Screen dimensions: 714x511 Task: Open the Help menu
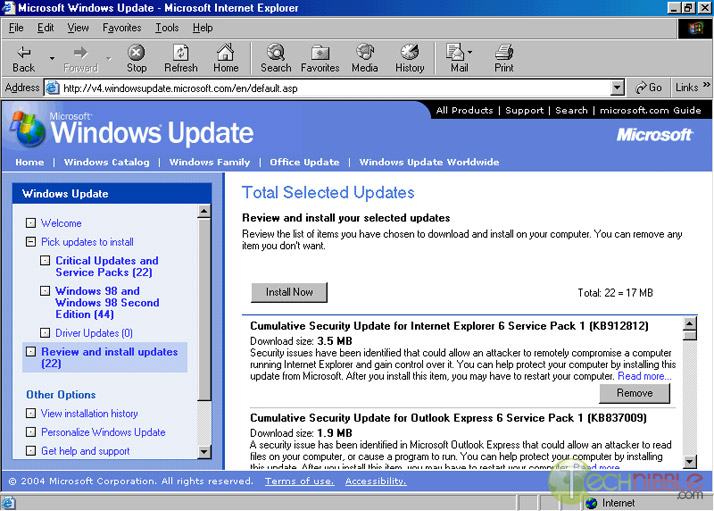202,28
